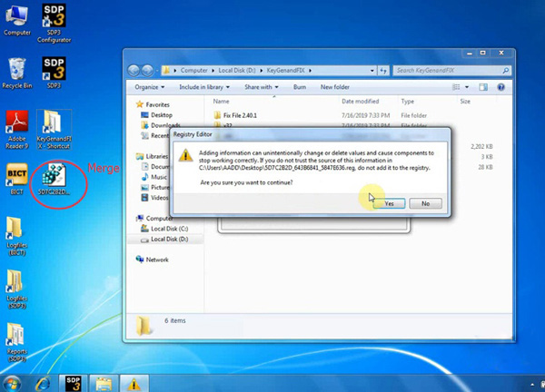This screenshot has height=392, width=545.
Task: Open the Organize menu
Action: pos(150,87)
